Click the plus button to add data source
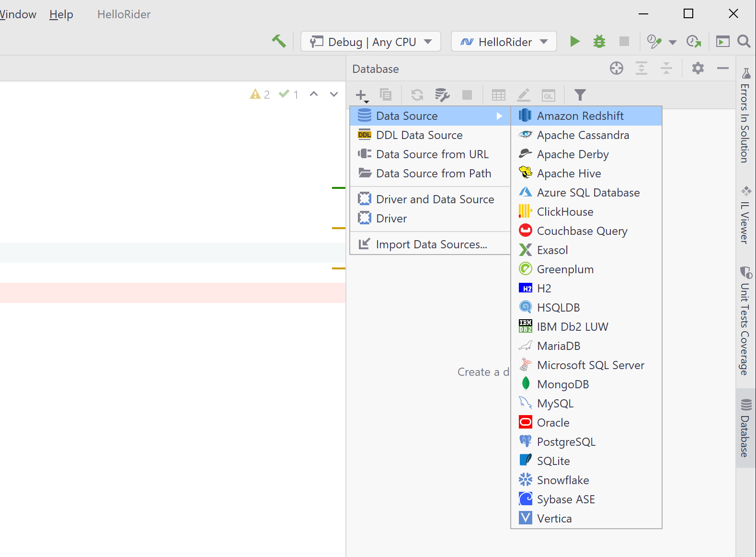756x557 pixels. 362,95
